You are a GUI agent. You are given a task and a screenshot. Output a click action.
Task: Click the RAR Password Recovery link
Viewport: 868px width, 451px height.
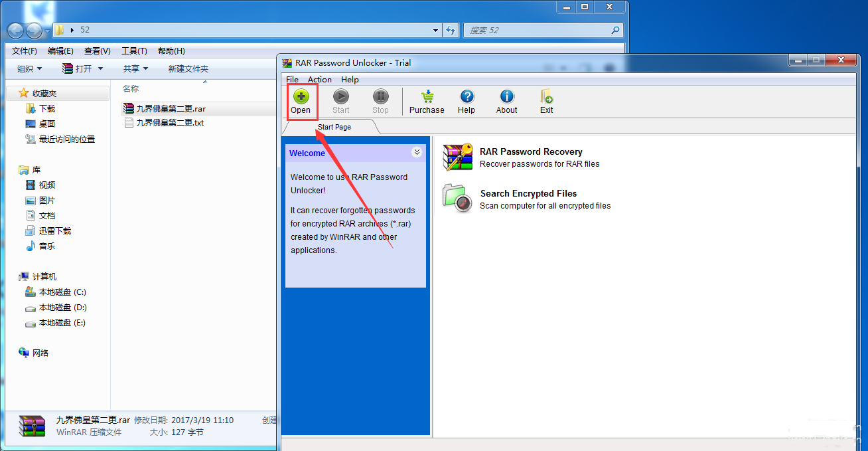[531, 152]
